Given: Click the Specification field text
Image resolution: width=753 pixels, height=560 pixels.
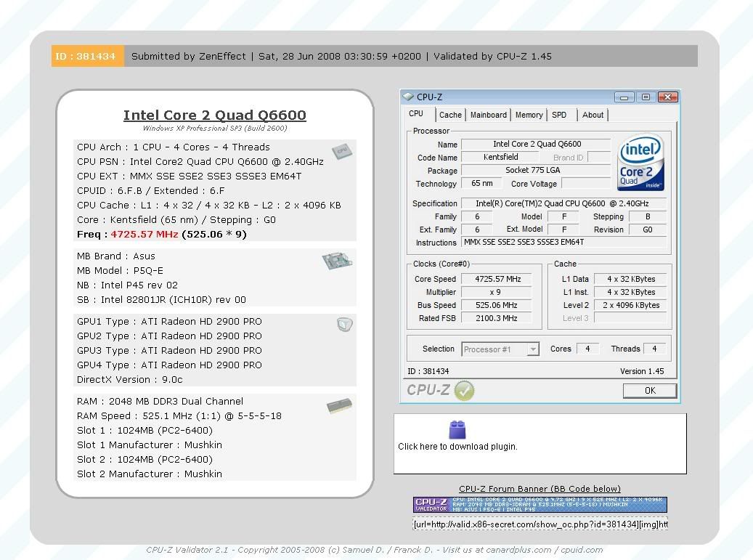Looking at the screenshot, I should [562, 203].
